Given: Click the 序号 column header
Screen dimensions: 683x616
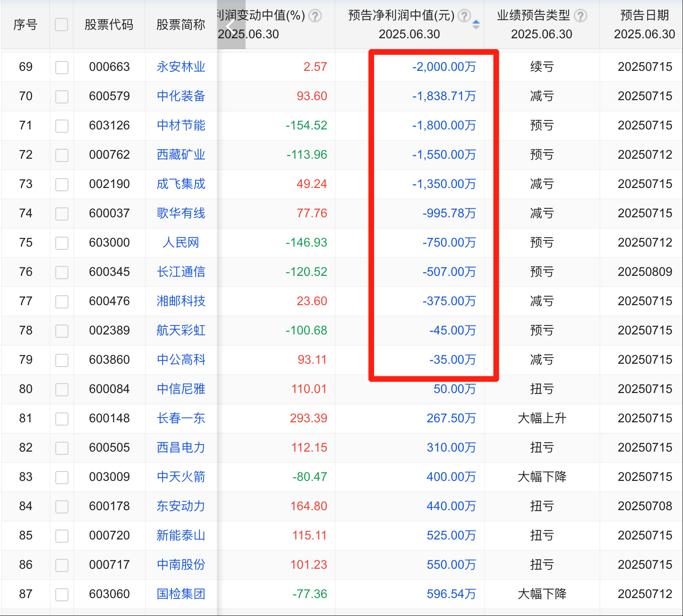Looking at the screenshot, I should [x=26, y=25].
